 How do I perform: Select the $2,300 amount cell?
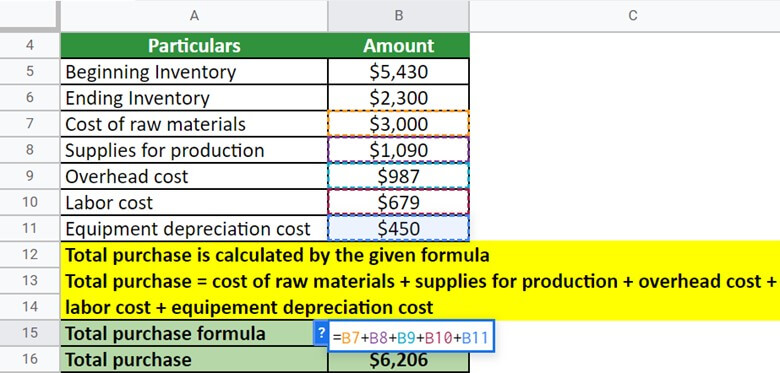pos(398,97)
